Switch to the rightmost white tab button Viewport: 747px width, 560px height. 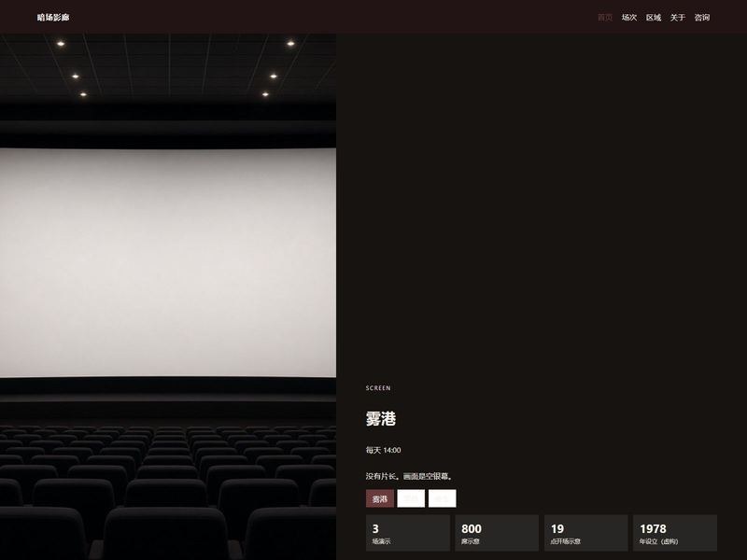[x=442, y=498]
